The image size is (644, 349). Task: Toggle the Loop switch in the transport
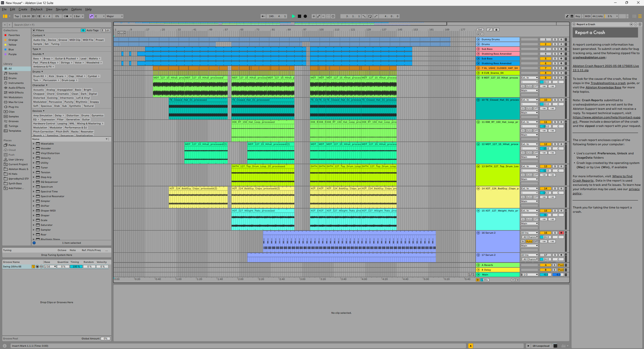point(370,16)
